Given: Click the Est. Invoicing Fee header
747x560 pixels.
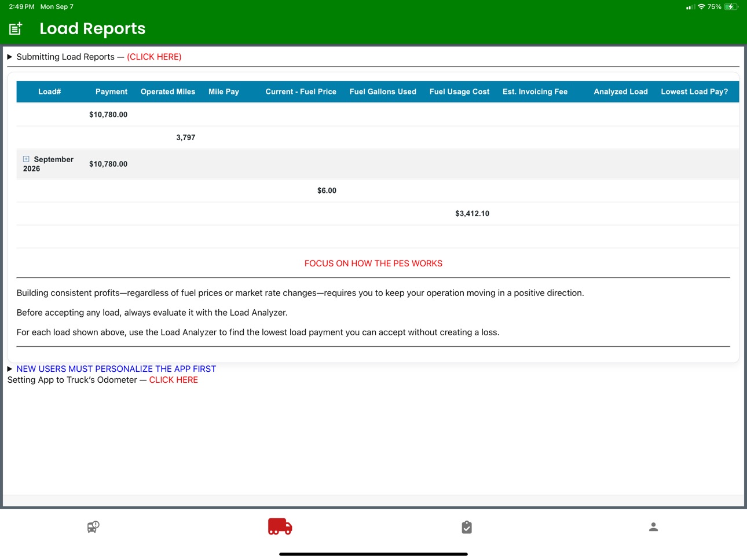Looking at the screenshot, I should pyautogui.click(x=535, y=91).
